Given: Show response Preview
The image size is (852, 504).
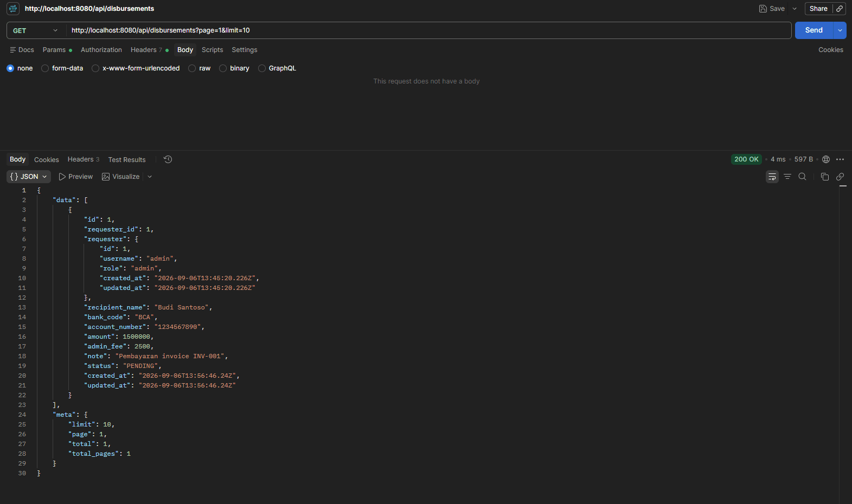Looking at the screenshot, I should (x=76, y=177).
